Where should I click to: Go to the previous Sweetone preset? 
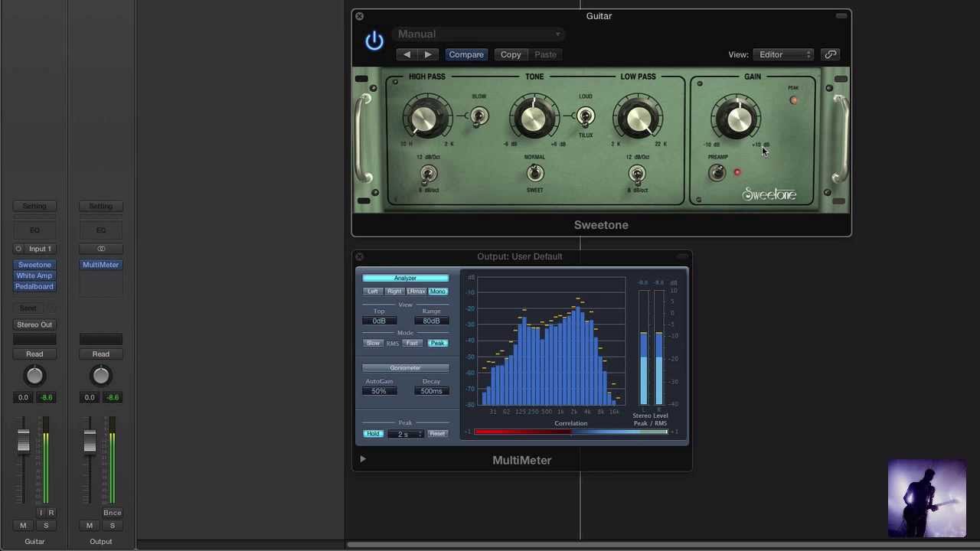(407, 54)
